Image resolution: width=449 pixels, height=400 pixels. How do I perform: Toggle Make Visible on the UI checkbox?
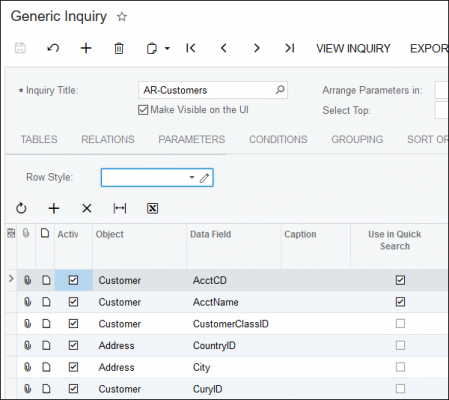point(143,110)
